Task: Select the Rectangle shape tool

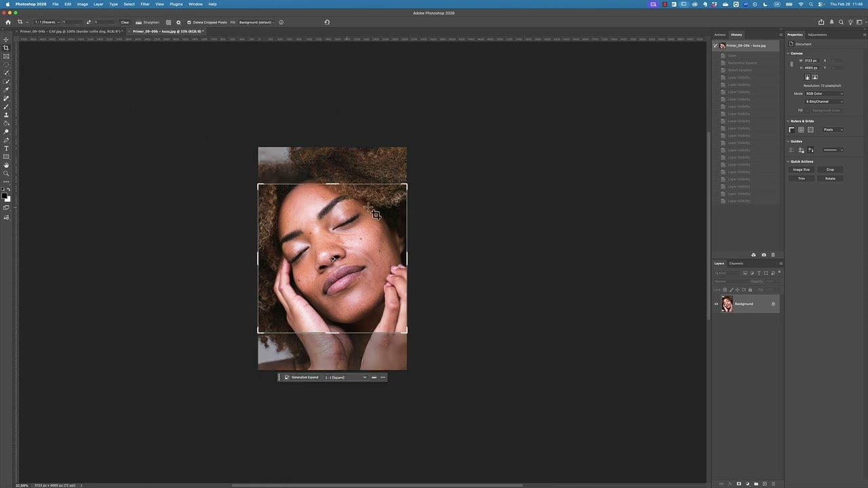Action: click(x=6, y=157)
